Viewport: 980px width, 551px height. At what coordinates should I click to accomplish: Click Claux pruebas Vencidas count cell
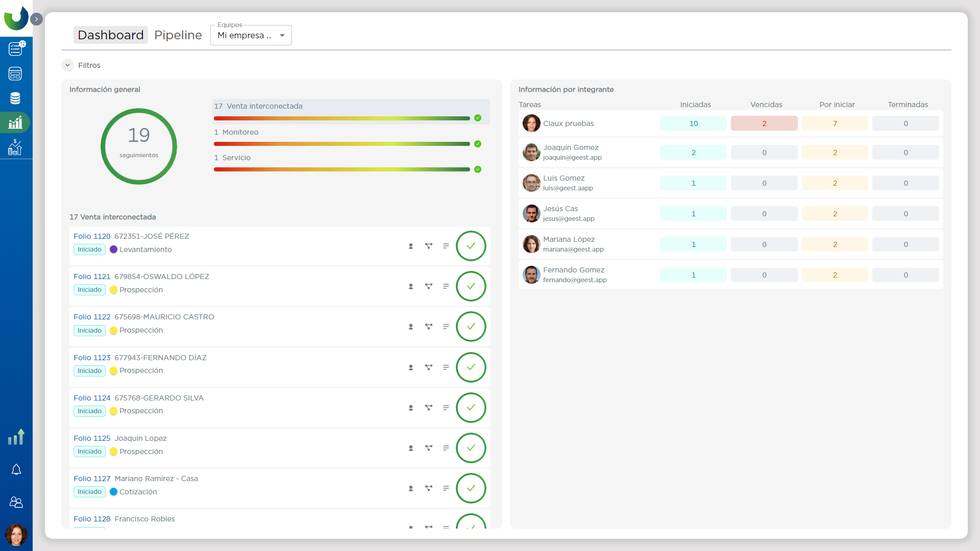tap(764, 123)
